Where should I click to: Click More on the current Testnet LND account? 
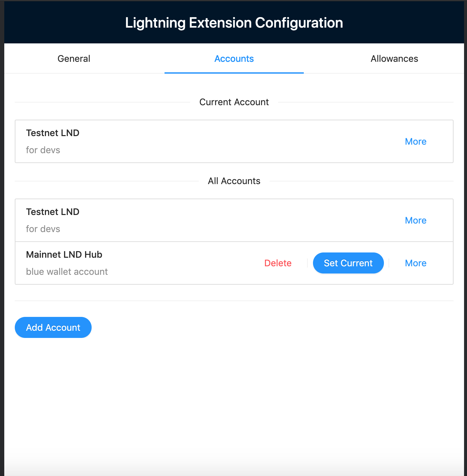coord(415,141)
